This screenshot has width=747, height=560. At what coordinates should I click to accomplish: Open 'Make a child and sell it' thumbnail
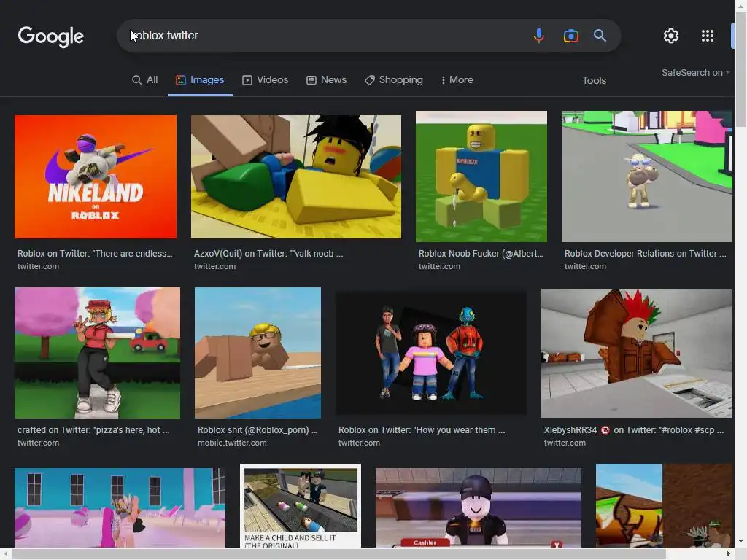tap(301, 506)
